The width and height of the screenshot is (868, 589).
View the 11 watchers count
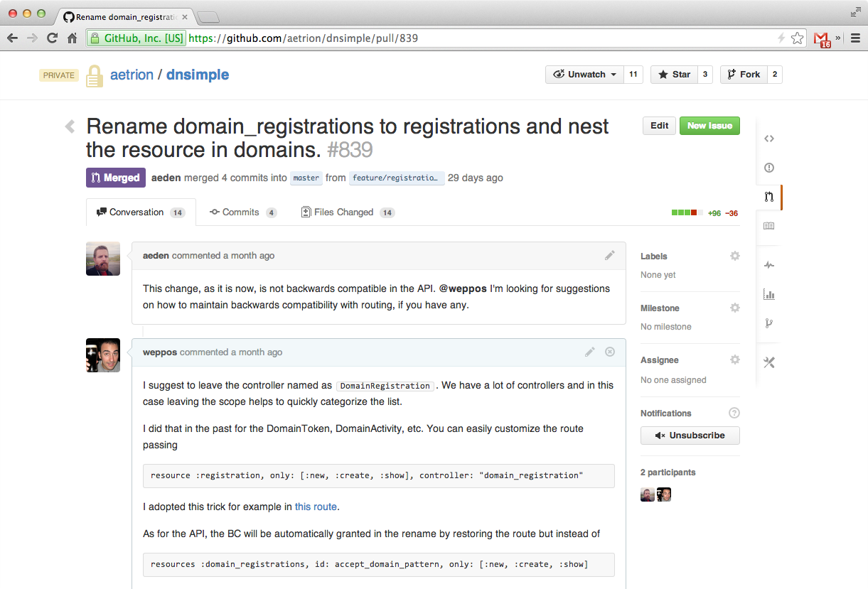click(x=633, y=75)
